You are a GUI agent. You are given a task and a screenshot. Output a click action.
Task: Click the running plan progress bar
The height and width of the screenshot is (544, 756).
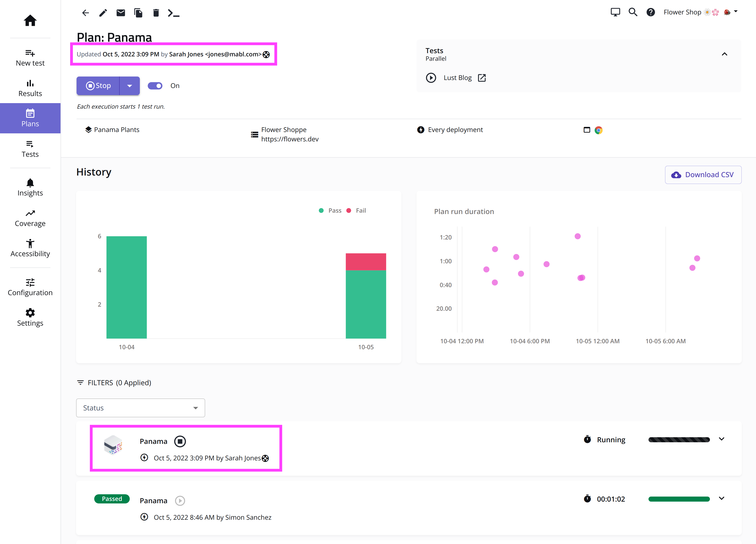pyautogui.click(x=679, y=440)
